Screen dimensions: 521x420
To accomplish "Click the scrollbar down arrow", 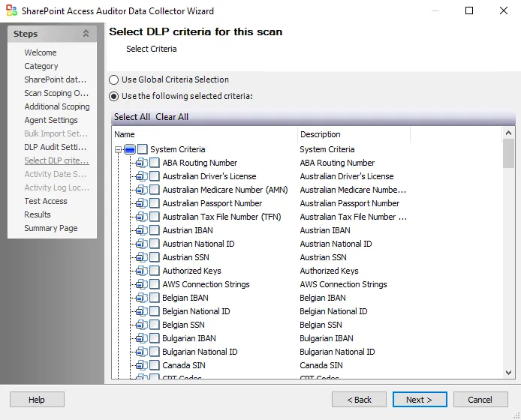I will (x=508, y=372).
